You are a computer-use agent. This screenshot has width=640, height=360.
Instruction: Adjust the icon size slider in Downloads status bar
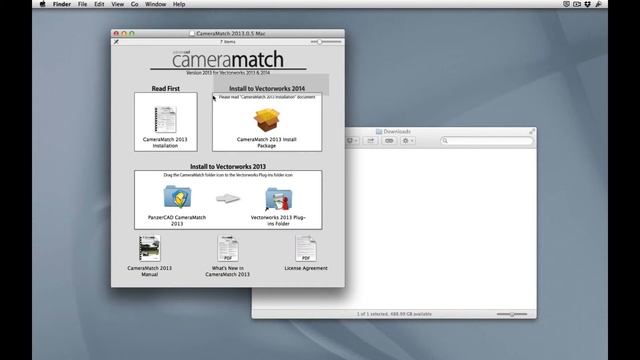click(512, 314)
